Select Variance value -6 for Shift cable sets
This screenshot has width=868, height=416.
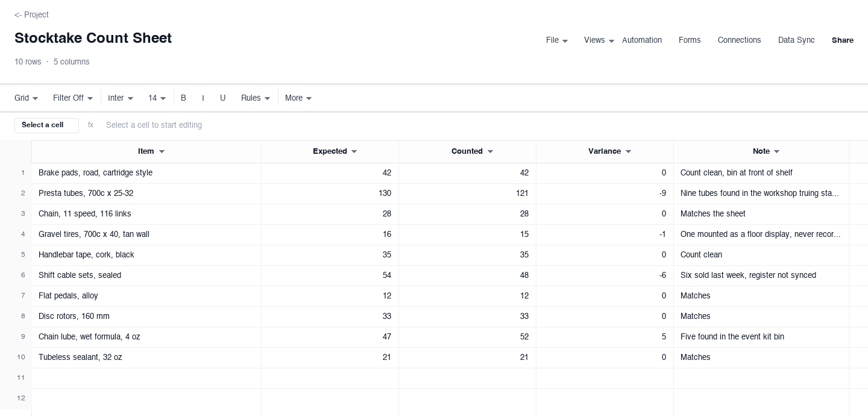point(605,276)
